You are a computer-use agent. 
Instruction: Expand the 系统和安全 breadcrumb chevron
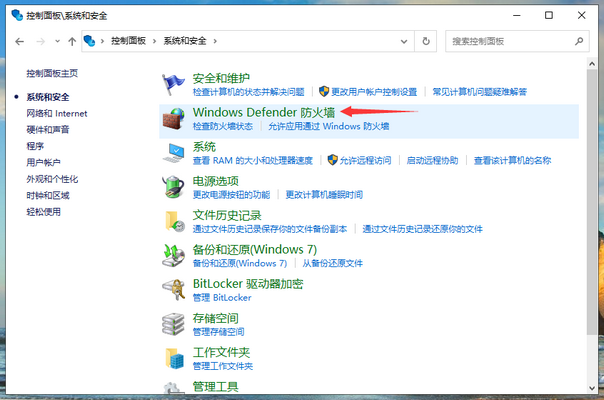(x=215, y=41)
